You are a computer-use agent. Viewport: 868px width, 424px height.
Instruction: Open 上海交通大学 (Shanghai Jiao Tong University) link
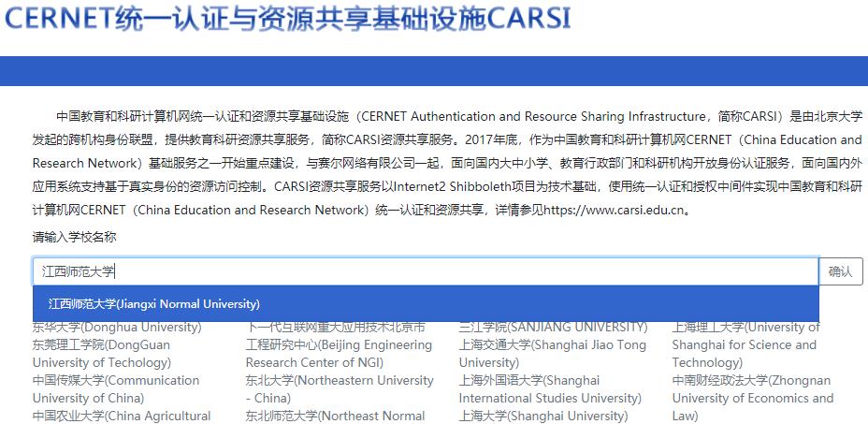pyautogui.click(x=553, y=354)
